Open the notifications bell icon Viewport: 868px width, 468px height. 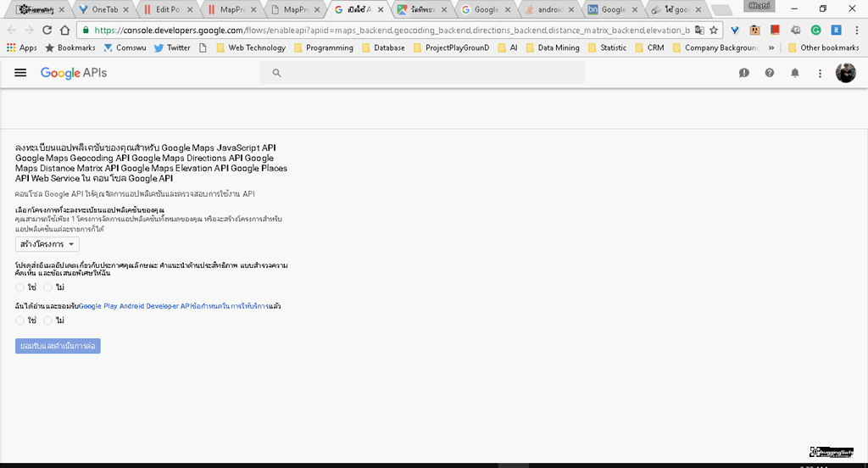point(795,73)
